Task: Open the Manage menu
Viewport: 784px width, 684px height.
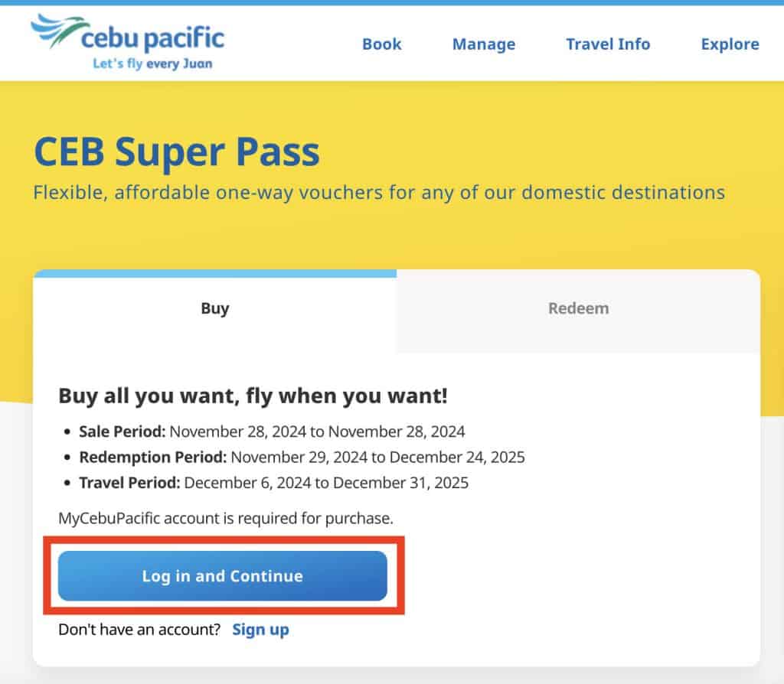Action: click(x=483, y=44)
